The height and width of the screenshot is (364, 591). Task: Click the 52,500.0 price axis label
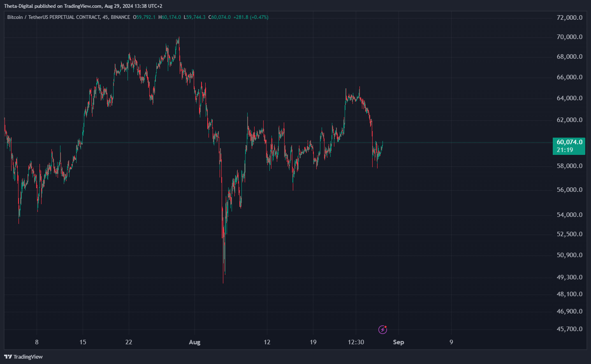pos(570,234)
